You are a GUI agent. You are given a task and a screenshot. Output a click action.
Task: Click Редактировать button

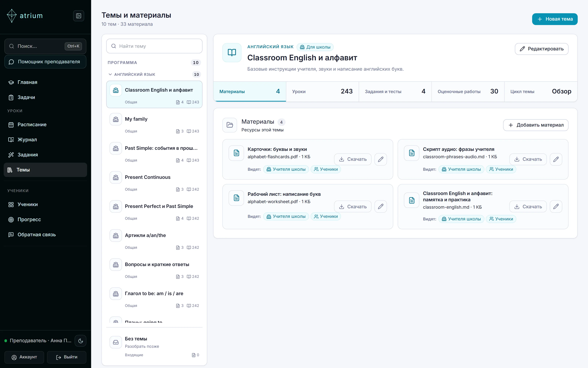click(x=541, y=49)
